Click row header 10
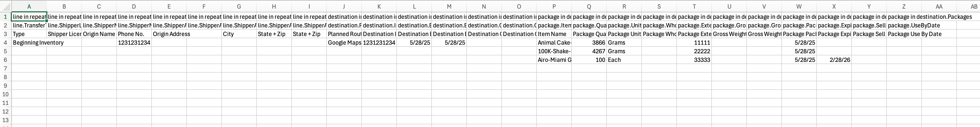980x127 pixels. (5, 94)
